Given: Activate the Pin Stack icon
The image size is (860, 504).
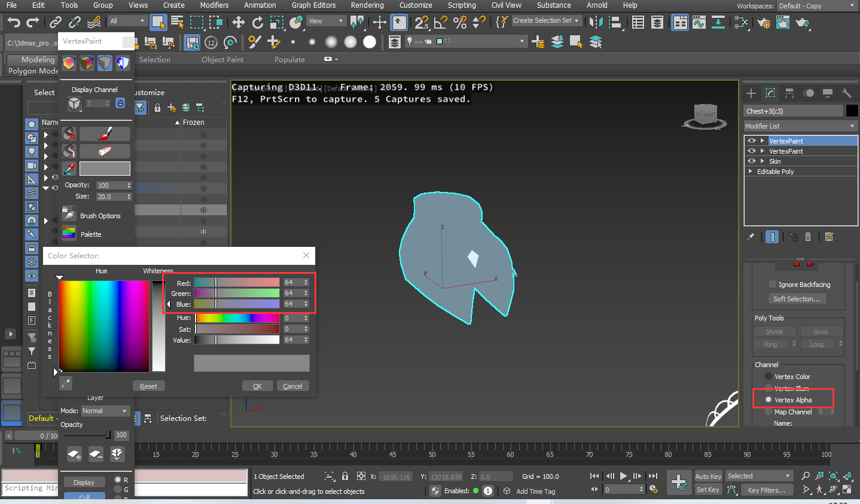Looking at the screenshot, I should tap(751, 237).
